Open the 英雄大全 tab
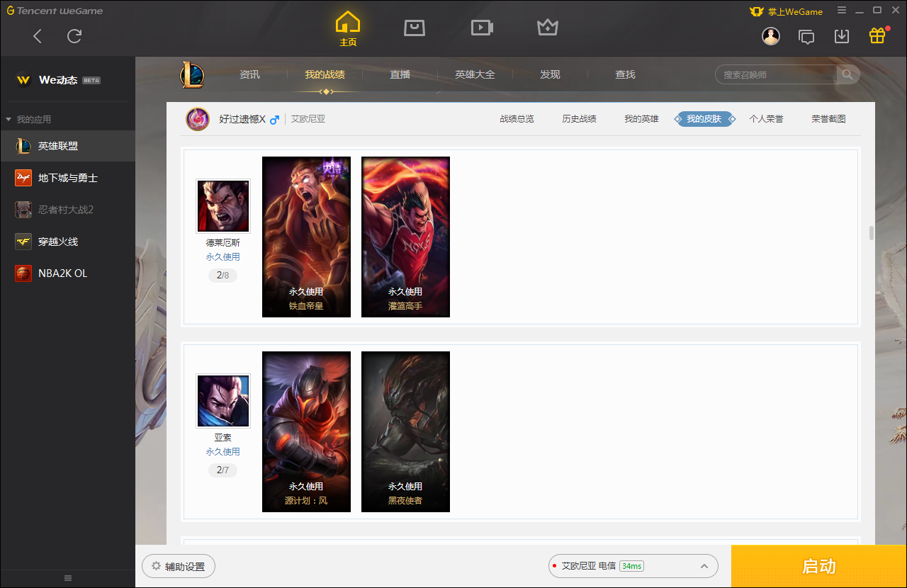Viewport: 907px width, 588px height. pyautogui.click(x=475, y=74)
